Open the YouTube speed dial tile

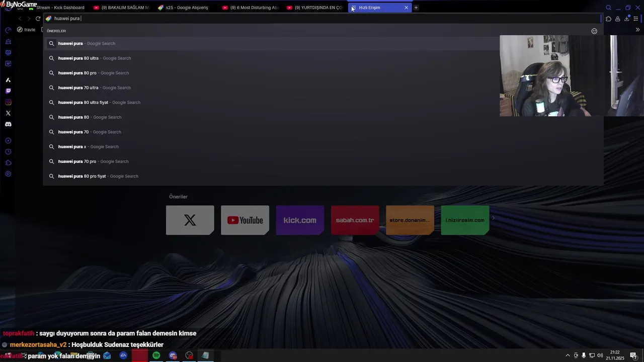pyautogui.click(x=245, y=220)
